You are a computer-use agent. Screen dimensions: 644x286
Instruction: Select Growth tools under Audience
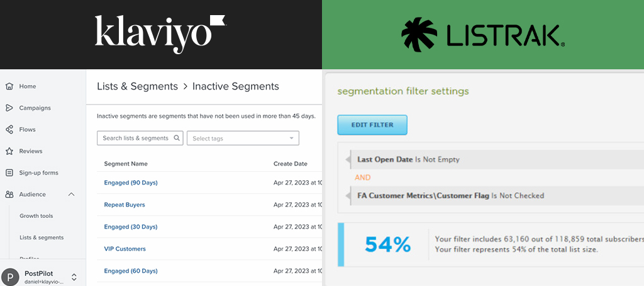(x=36, y=215)
